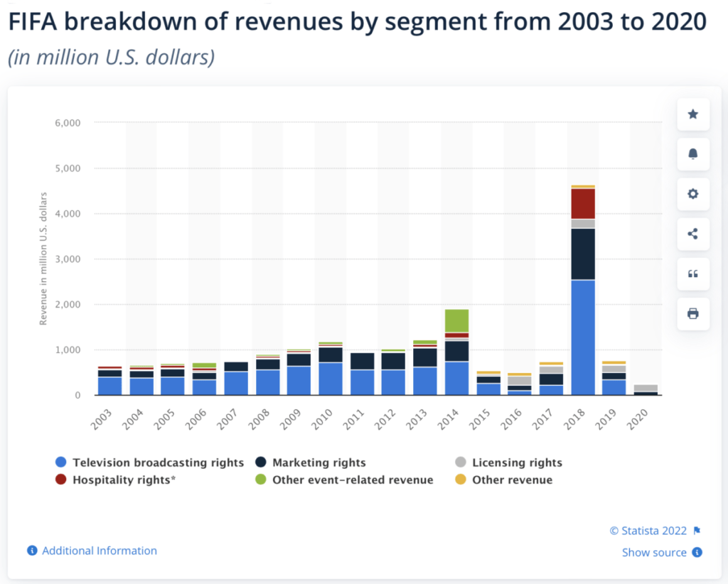
Task: Click the share icon
Action: point(692,234)
